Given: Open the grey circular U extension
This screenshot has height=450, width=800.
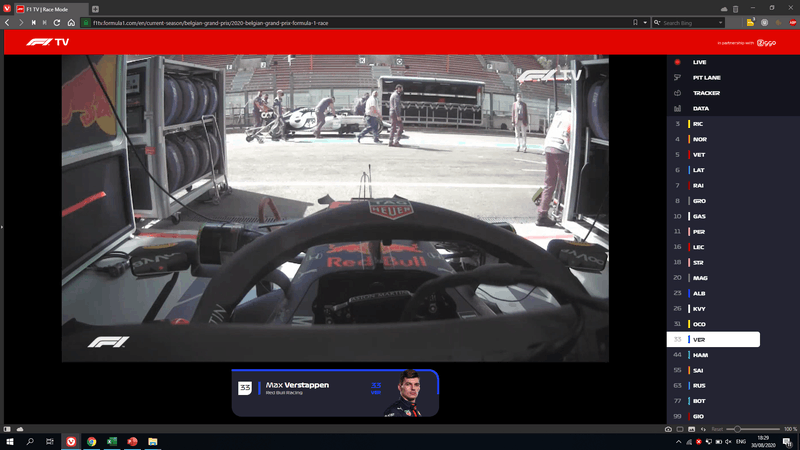Looking at the screenshot, I should (x=764, y=22).
